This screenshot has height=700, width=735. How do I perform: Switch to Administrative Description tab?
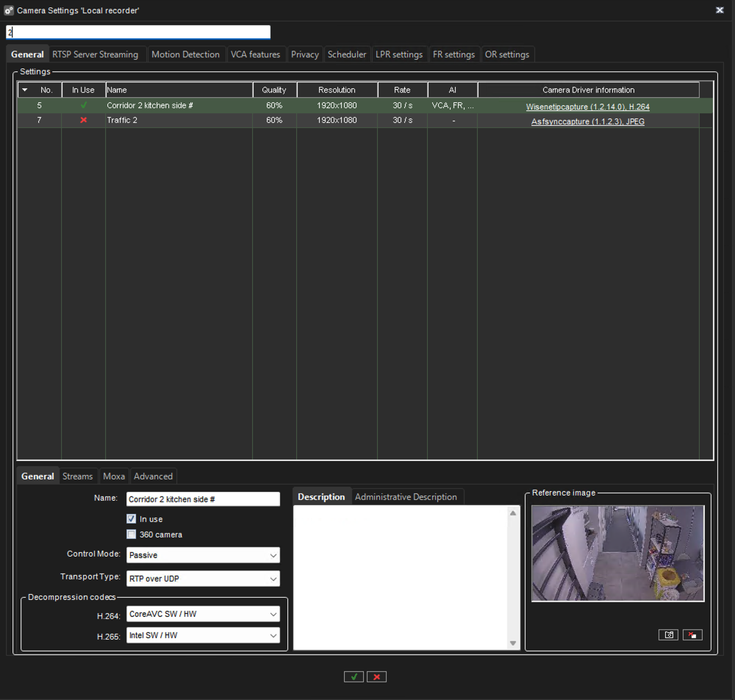pyautogui.click(x=406, y=497)
